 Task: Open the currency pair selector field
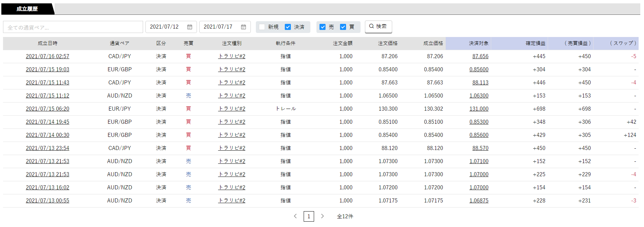[x=73, y=27]
